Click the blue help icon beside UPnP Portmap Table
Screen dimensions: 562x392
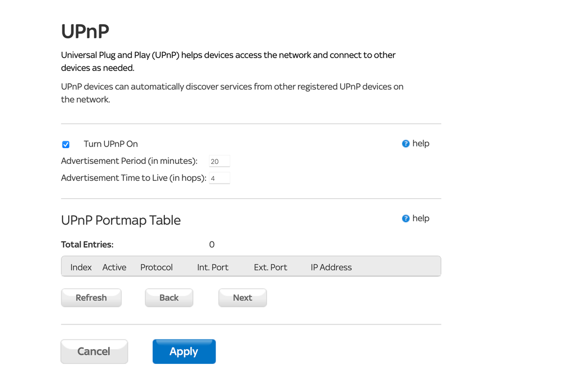tap(405, 219)
